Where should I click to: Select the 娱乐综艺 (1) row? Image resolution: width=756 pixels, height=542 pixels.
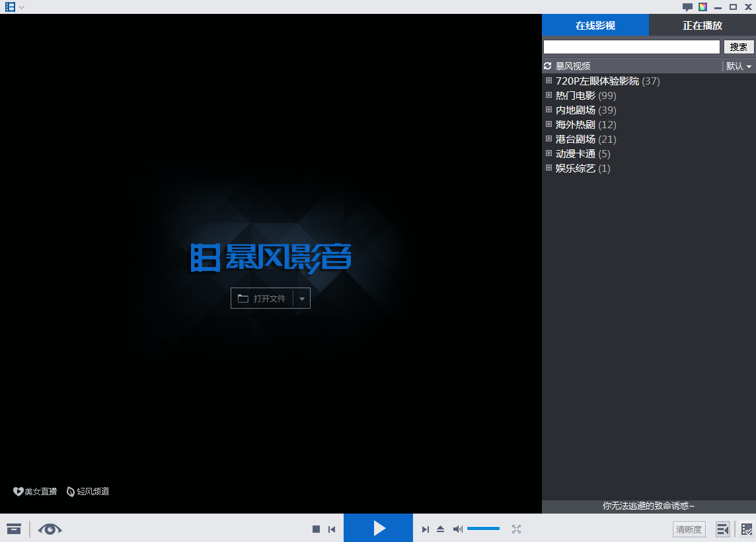coord(649,168)
